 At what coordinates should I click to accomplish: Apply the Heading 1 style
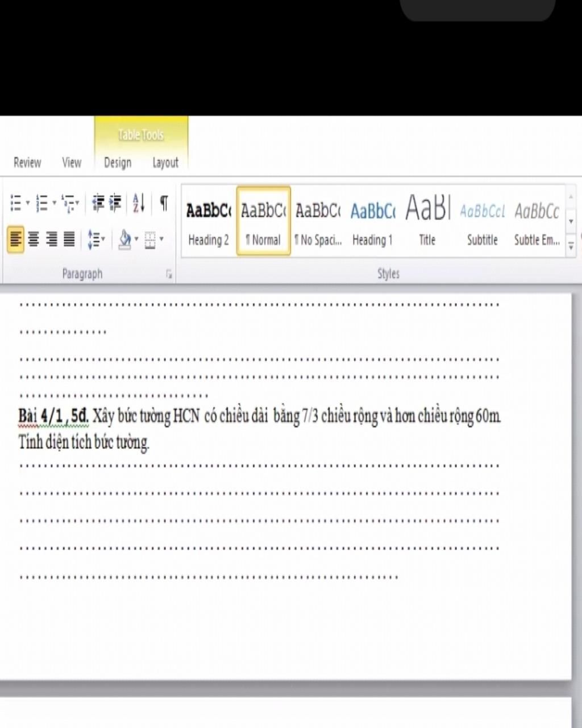click(x=372, y=221)
